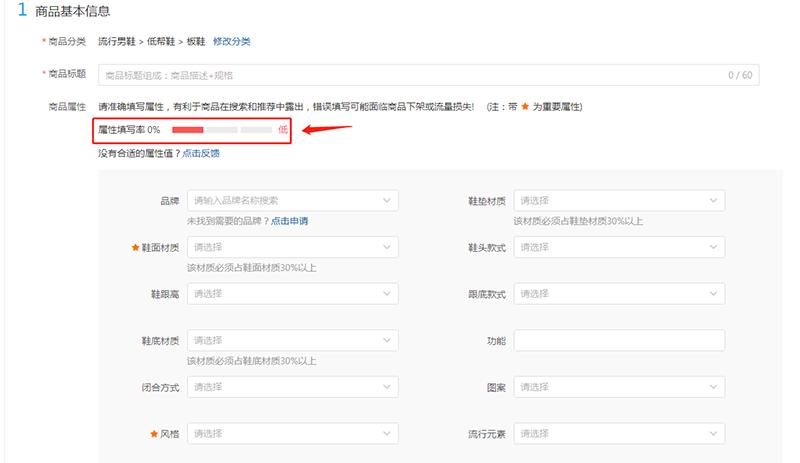Image resolution: width=800 pixels, height=463 pixels.
Task: Click the 功能 input field
Action: (618, 341)
